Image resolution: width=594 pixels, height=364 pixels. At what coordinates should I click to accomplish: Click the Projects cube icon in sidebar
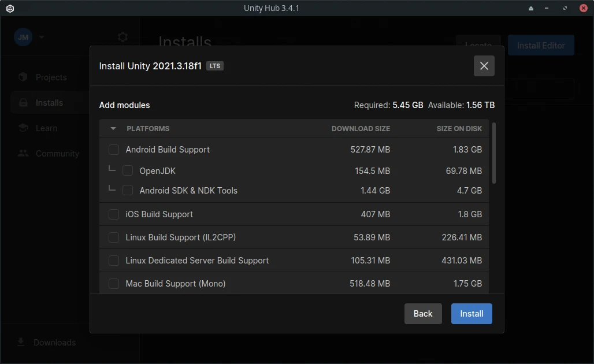point(23,77)
